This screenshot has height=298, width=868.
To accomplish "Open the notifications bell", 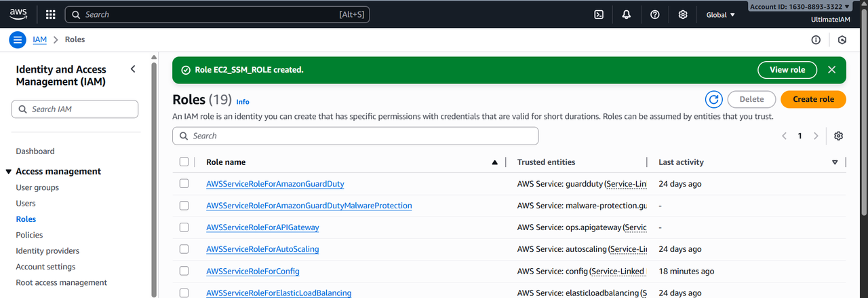I will tap(627, 14).
